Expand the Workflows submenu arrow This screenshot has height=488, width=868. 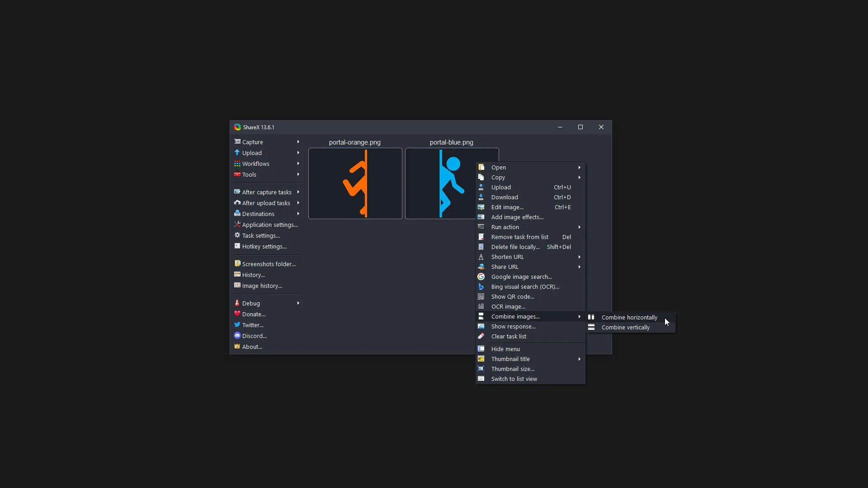coord(298,164)
